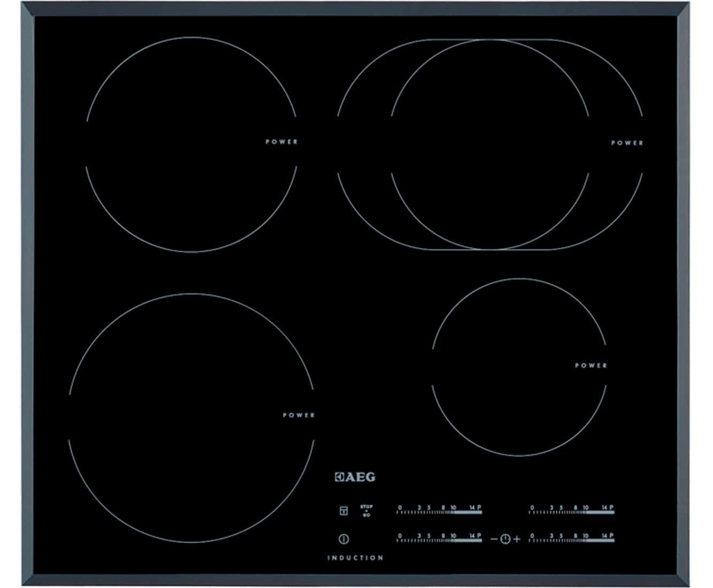Select the center of the oval double zone
Viewport: 713px width, 588px height.
[490, 144]
